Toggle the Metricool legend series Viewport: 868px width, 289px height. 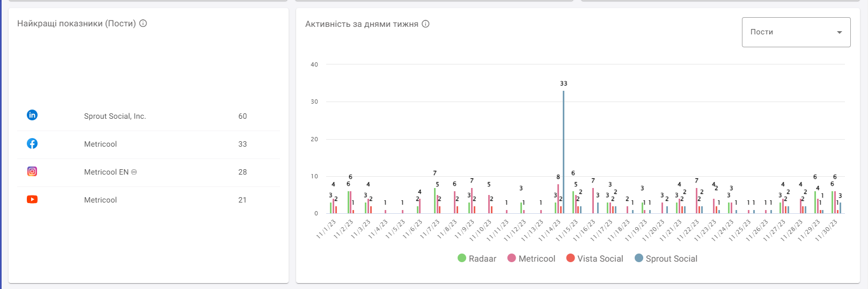click(x=531, y=258)
